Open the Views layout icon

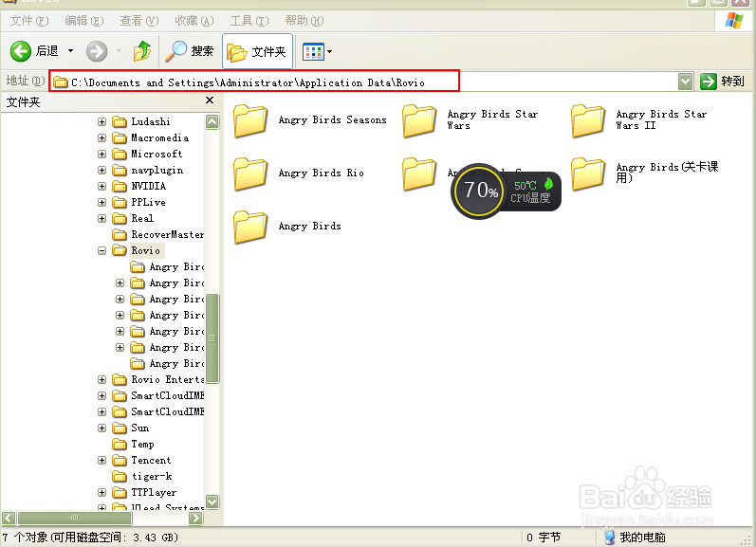pyautogui.click(x=313, y=51)
